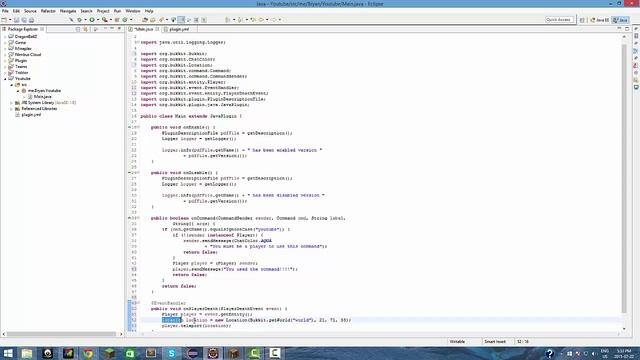Click the Open Type toolbar icon
The image size is (640, 360).
coord(144,20)
